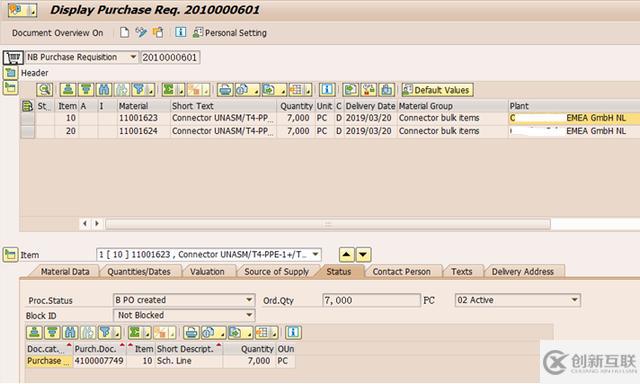Click requisition number field 2010000601
The height and width of the screenshot is (384, 640).
click(x=170, y=57)
